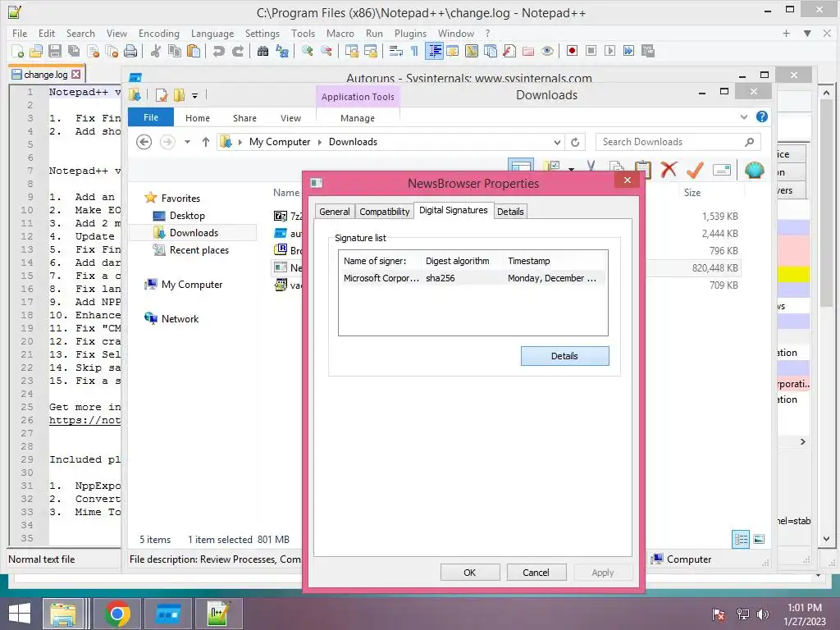The width and height of the screenshot is (840, 630).
Task: Switch to large icons view in status bar
Action: [x=759, y=540]
